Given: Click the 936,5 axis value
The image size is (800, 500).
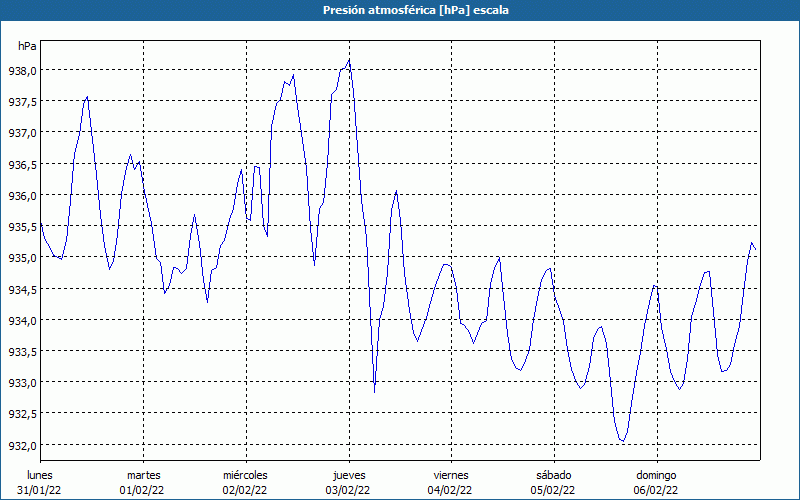Looking at the screenshot, I should coord(22,164).
